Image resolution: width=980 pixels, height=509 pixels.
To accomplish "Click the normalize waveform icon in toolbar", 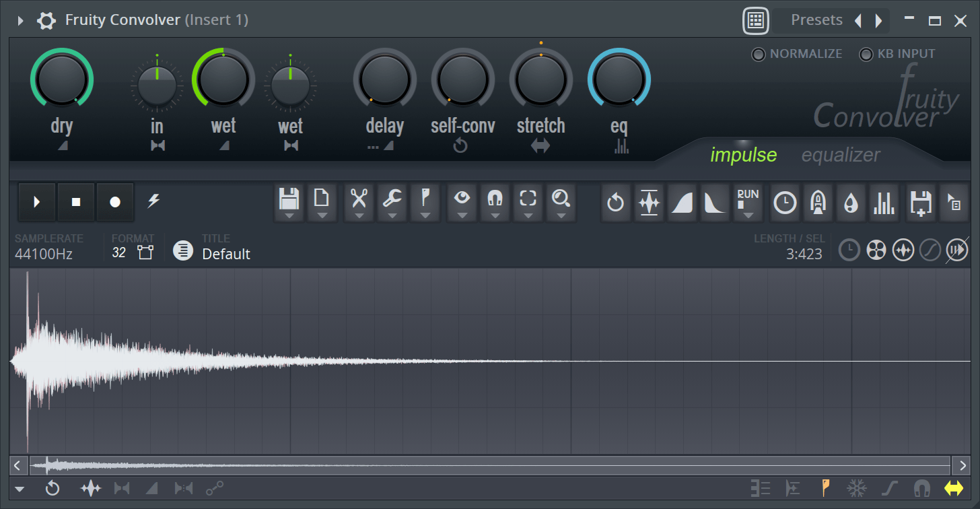I will [x=649, y=203].
